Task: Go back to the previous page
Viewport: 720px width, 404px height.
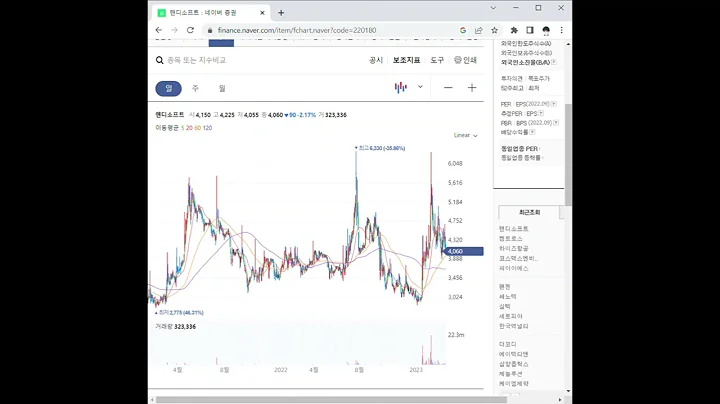Action: coord(159,30)
